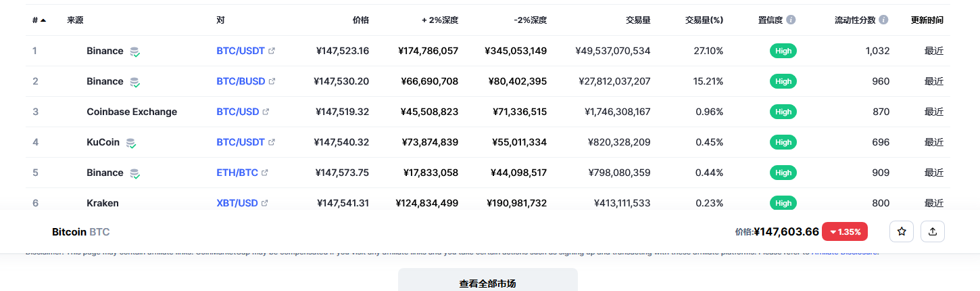Click external link icon beside ETH/BTC
Viewport: 980px width, 291px height.
point(264,173)
